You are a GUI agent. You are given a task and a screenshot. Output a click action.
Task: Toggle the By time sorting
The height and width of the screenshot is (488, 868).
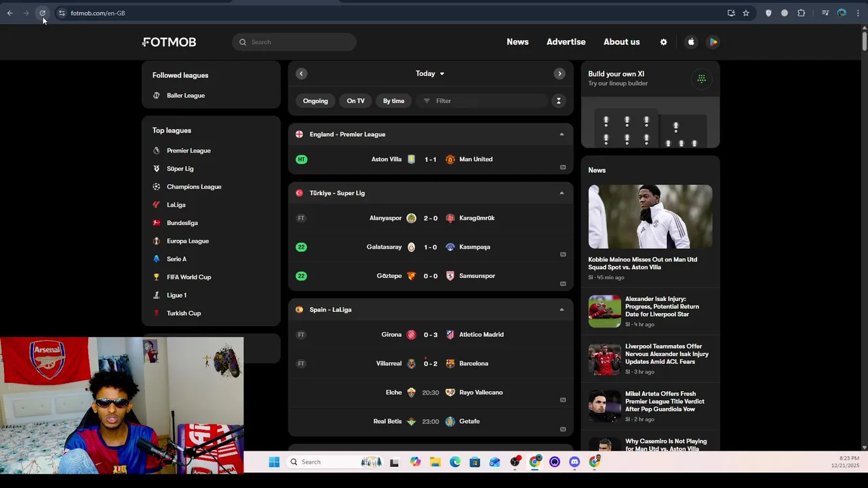(393, 101)
